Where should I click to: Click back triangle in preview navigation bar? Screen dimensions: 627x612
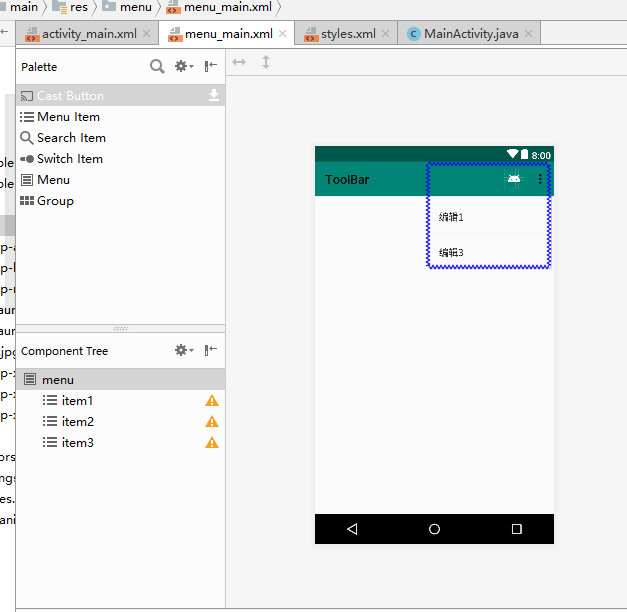pos(352,529)
